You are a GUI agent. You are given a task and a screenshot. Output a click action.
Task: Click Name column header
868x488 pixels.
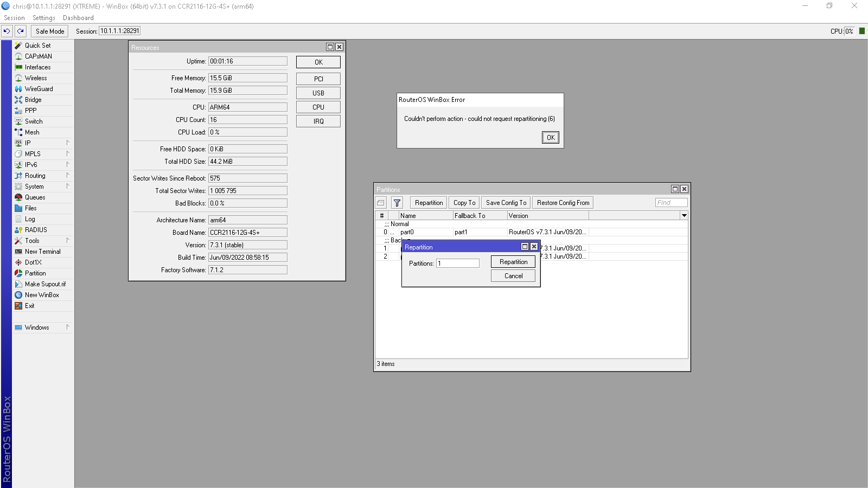[x=426, y=216]
